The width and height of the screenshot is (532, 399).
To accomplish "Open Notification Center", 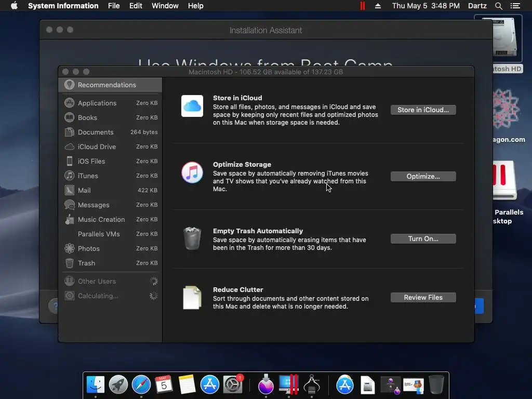I will 515,6.
